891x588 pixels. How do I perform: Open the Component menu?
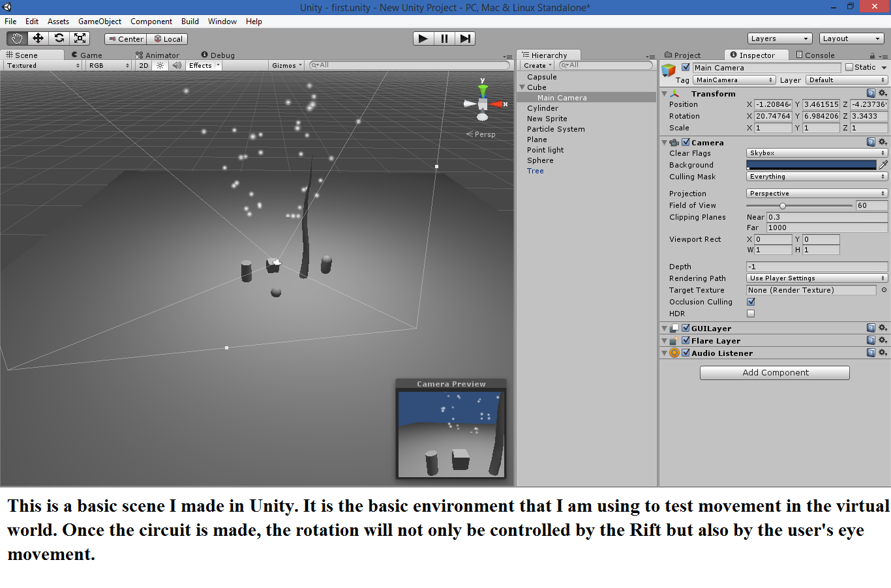coord(151,22)
